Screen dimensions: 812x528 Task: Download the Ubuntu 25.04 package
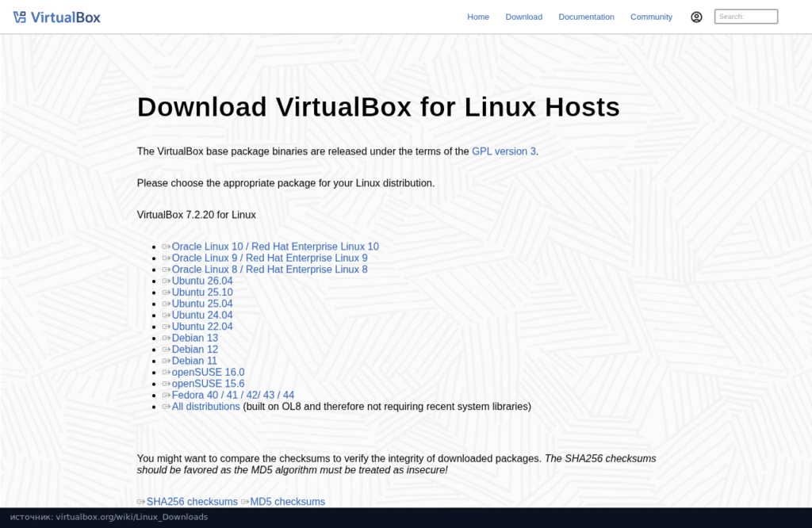(202, 304)
